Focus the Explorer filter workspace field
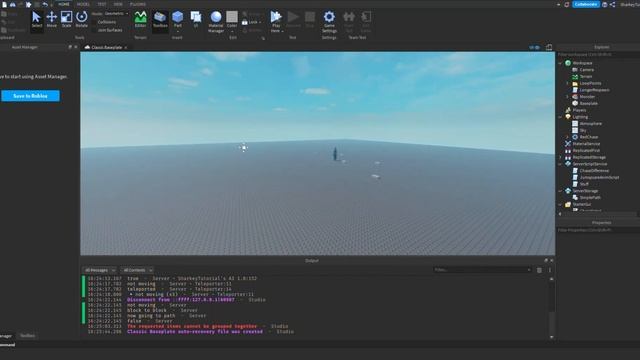 [x=598, y=54]
